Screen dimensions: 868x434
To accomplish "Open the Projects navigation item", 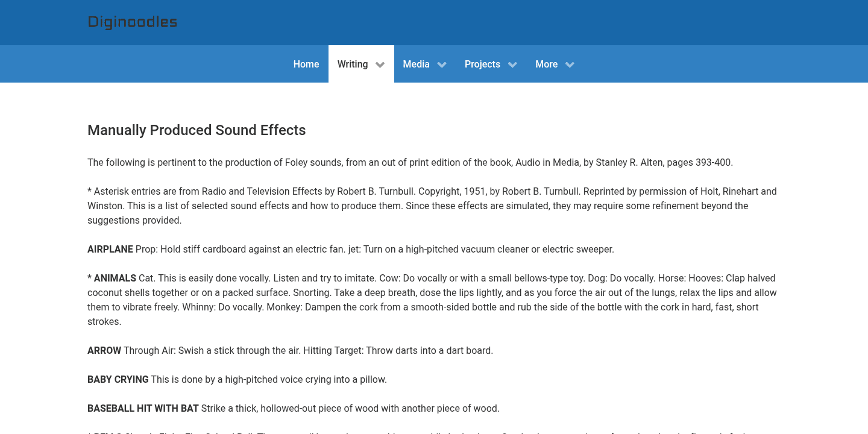I will coord(482,64).
